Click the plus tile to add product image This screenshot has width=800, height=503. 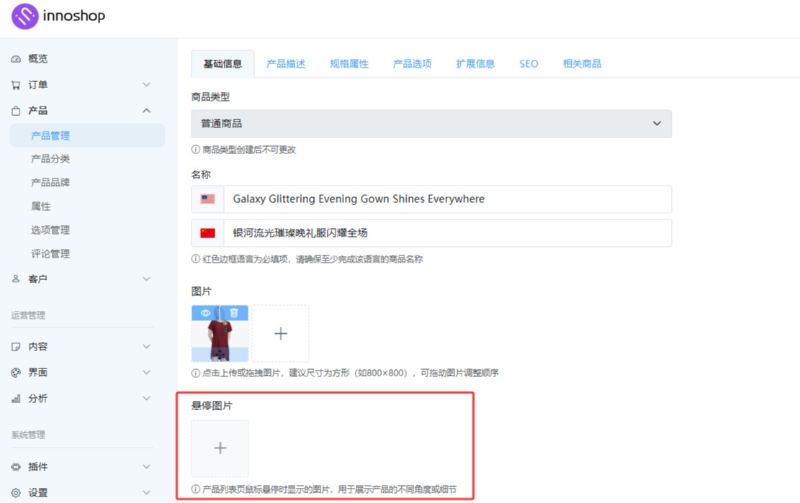[280, 333]
